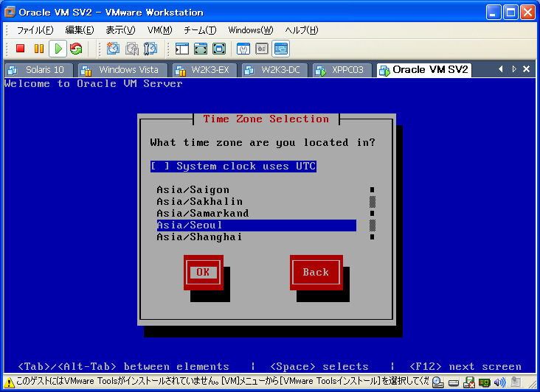The height and width of the screenshot is (392, 540).
Task: Select Asia/Saigon in the time zone list
Action: coord(257,190)
